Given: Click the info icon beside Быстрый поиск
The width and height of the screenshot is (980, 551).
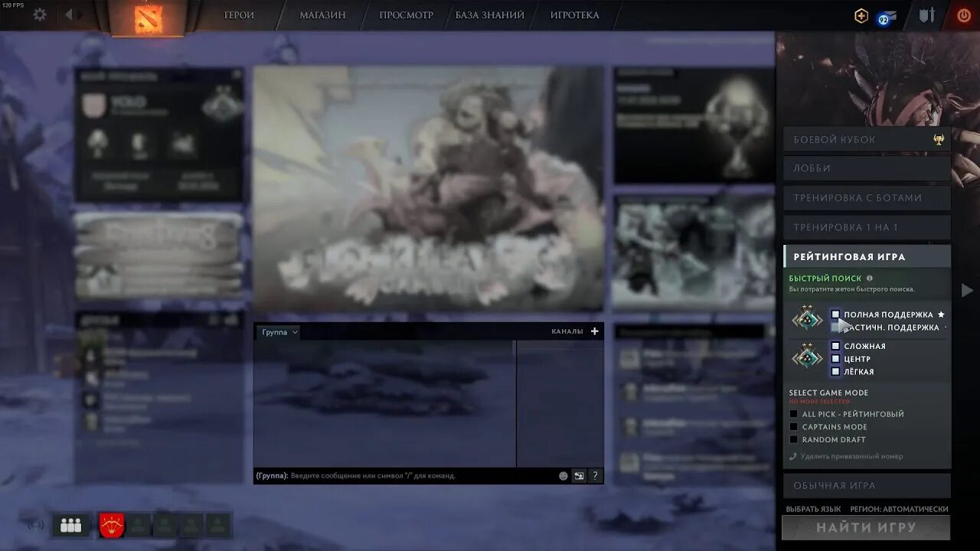Looking at the screenshot, I should pyautogui.click(x=870, y=279).
